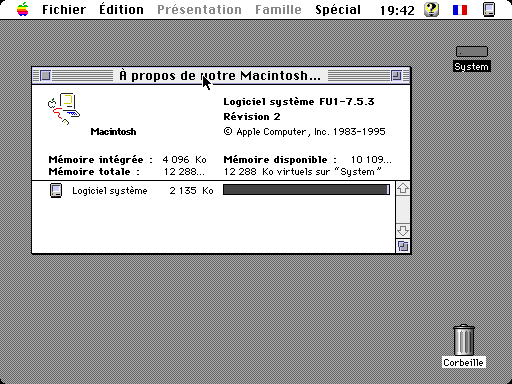Click the bold "Macintosh" model label
512x384 pixels.
[x=113, y=132]
